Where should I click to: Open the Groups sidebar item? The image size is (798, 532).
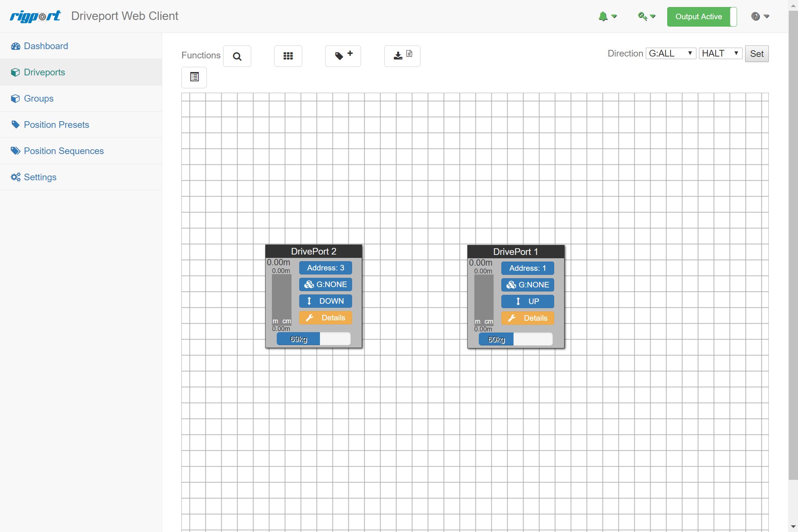click(38, 99)
